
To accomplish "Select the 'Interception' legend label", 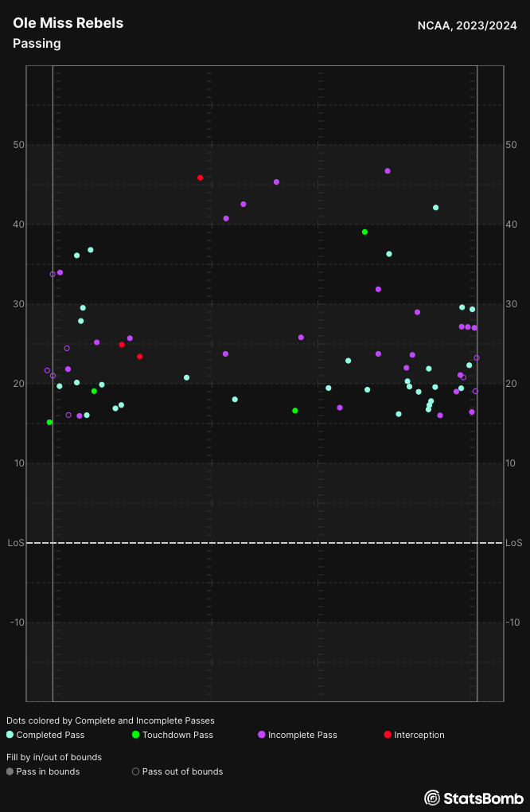I will pyautogui.click(x=419, y=735).
